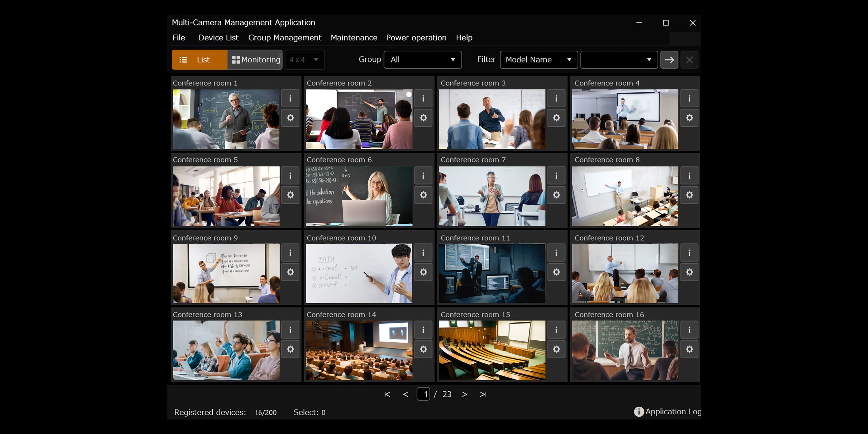
Task: Open the Group selection dropdown showing All
Action: click(422, 60)
